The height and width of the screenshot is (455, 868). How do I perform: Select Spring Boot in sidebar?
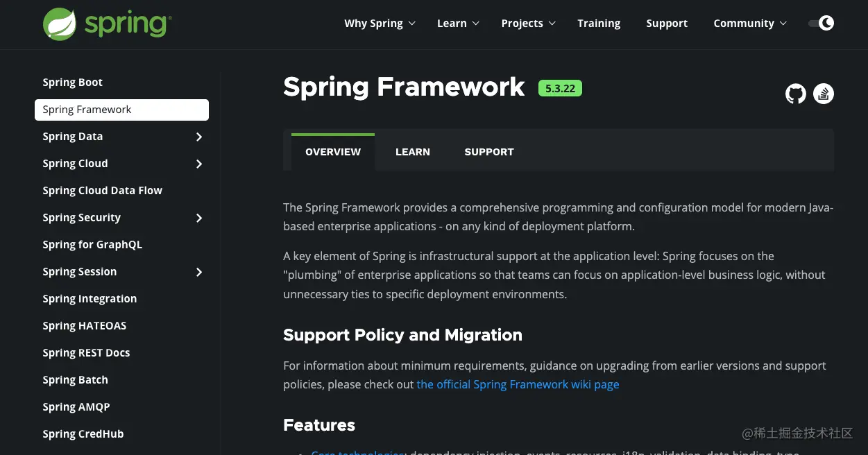[72, 83]
